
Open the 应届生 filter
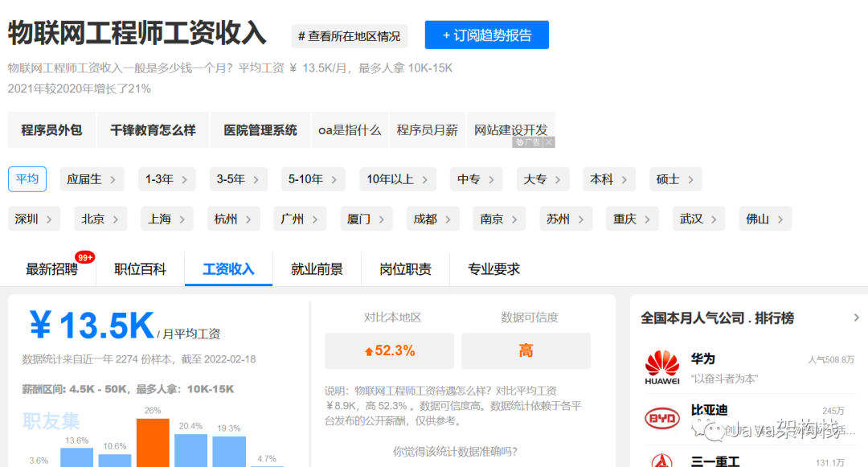coord(92,179)
